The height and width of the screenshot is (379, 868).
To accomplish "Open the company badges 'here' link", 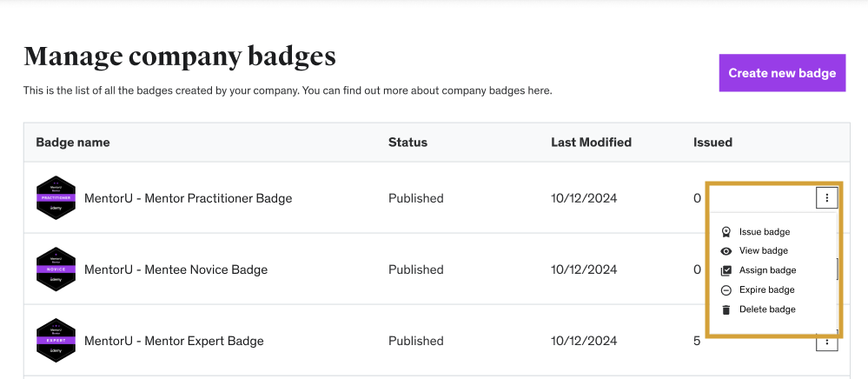I will pyautogui.click(x=540, y=90).
